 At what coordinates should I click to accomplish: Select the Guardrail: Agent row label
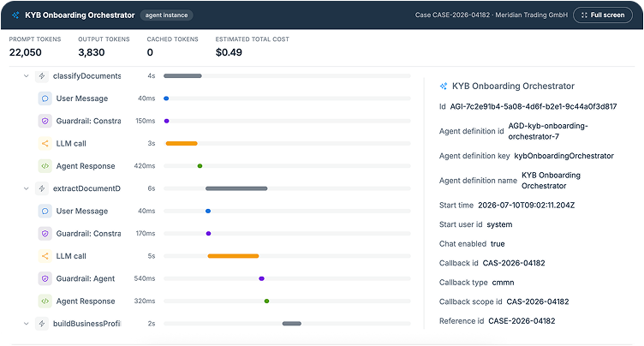(x=86, y=278)
